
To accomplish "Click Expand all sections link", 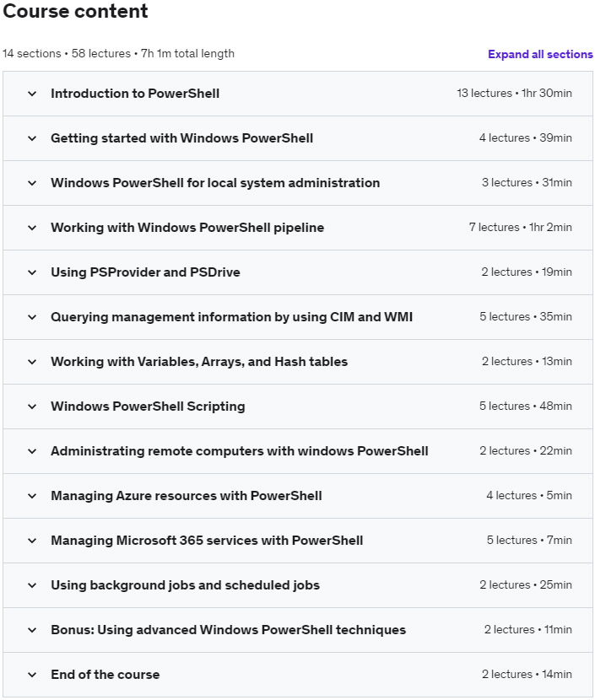I will tap(540, 55).
